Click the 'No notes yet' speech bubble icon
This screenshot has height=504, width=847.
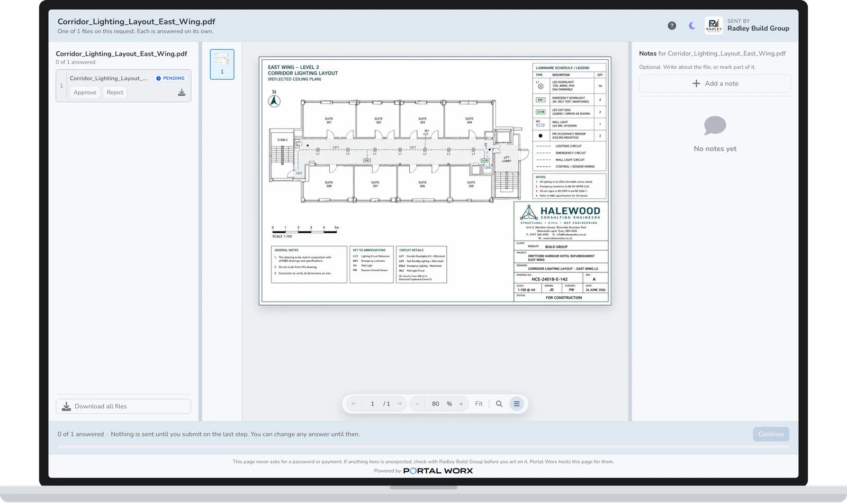click(x=715, y=126)
